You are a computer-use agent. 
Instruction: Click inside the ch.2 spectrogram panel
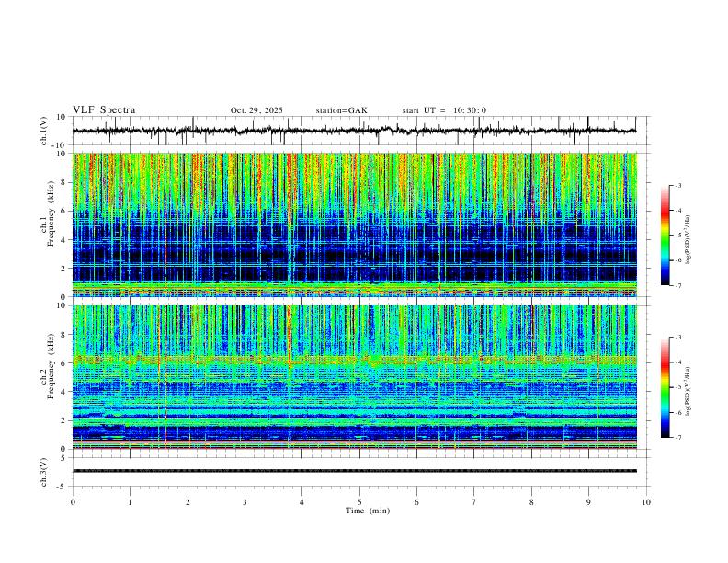pyautogui.click(x=354, y=377)
